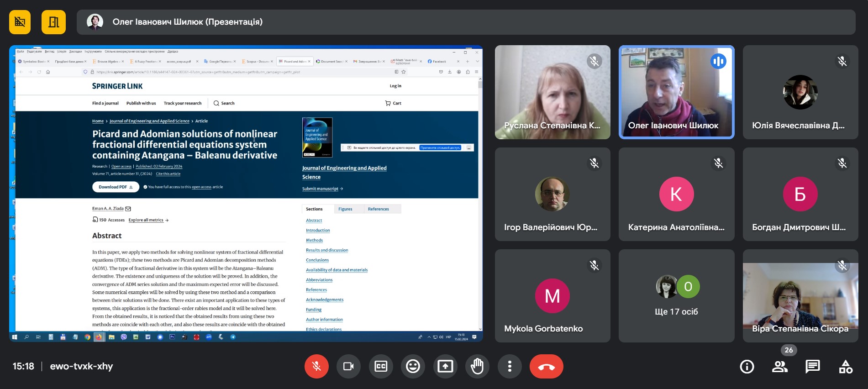
Task: Click Ігор Валерійович participant tile
Action: (x=552, y=194)
